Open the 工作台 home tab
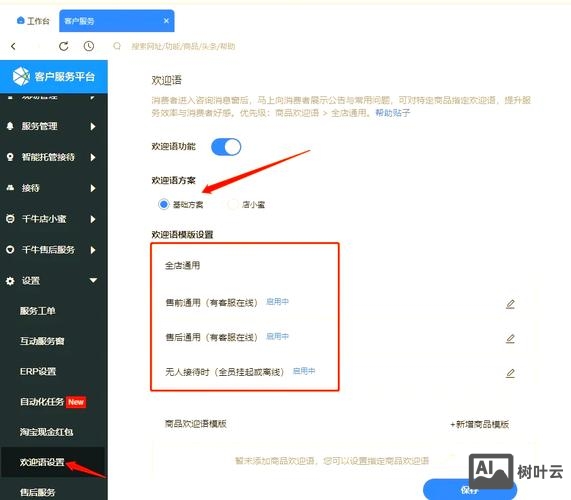The image size is (571, 500). [33, 21]
